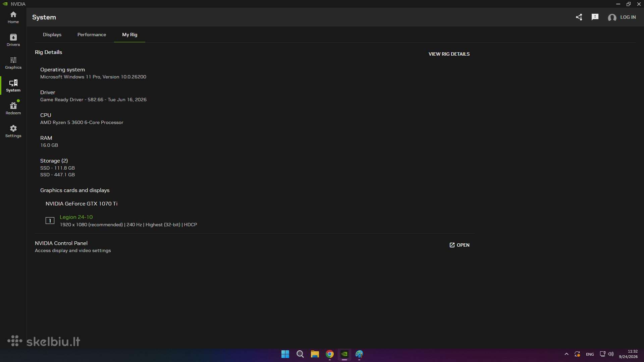Open the Windows Start menu
Viewport: 644px width, 362px height.
coord(285,354)
